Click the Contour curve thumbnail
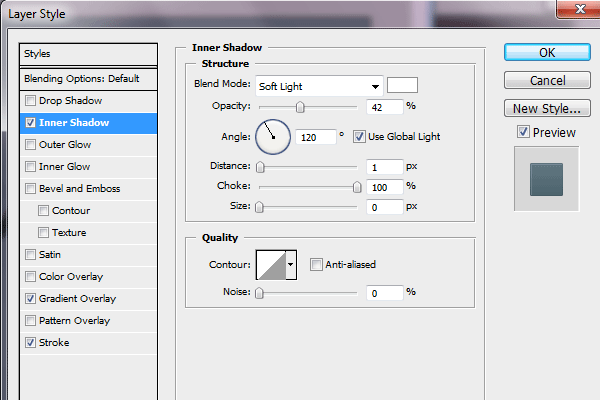Image resolution: width=600 pixels, height=400 pixels. 272,264
